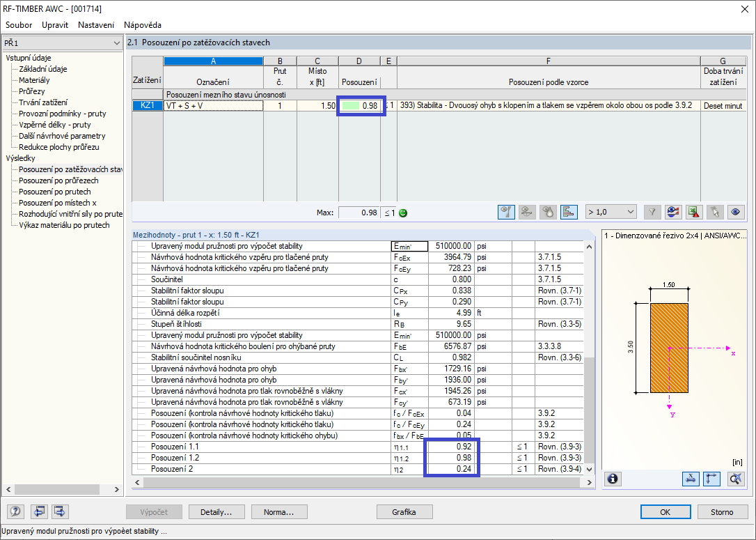
Task: Open the PŘ1 case dropdown
Action: (62, 43)
